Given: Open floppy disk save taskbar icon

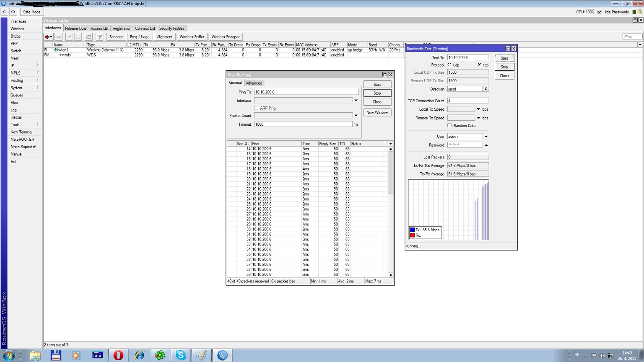Looking at the screenshot, I should pos(56,355).
